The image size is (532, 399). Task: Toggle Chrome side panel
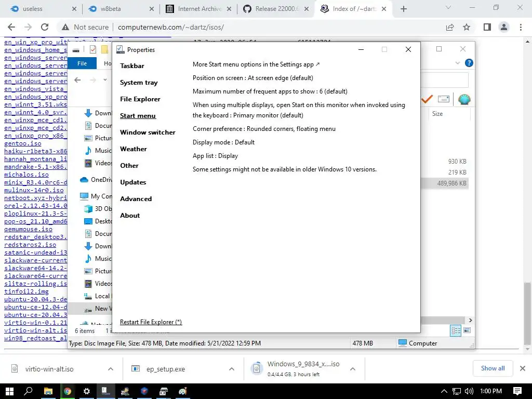(487, 27)
